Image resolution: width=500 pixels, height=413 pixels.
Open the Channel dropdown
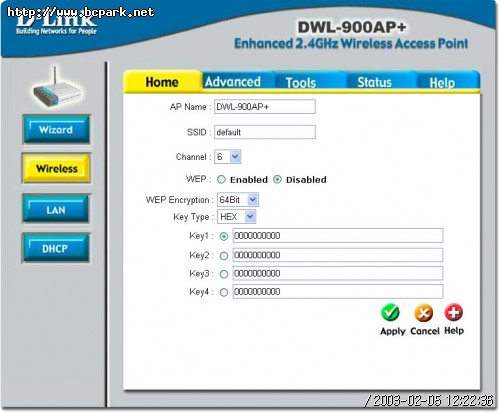(228, 157)
